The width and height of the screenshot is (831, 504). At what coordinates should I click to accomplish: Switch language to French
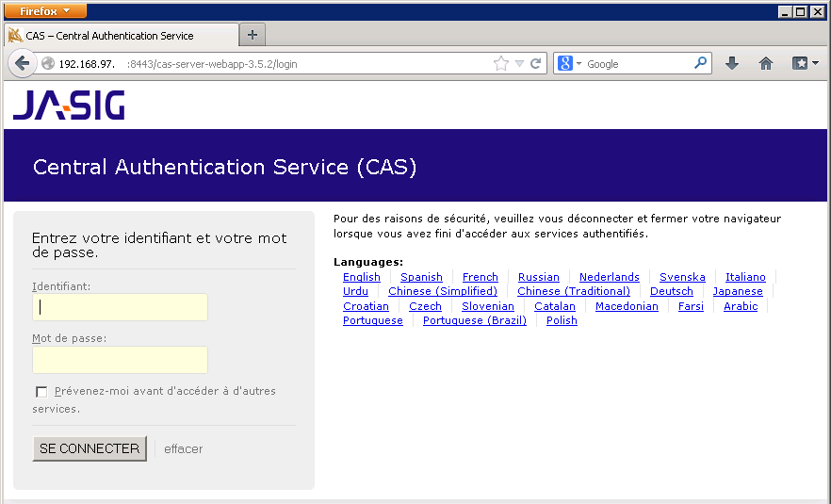pyautogui.click(x=481, y=277)
